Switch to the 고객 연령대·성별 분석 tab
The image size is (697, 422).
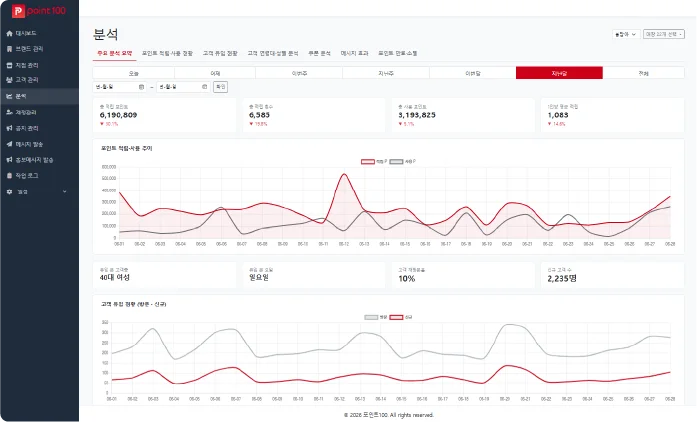coord(272,53)
